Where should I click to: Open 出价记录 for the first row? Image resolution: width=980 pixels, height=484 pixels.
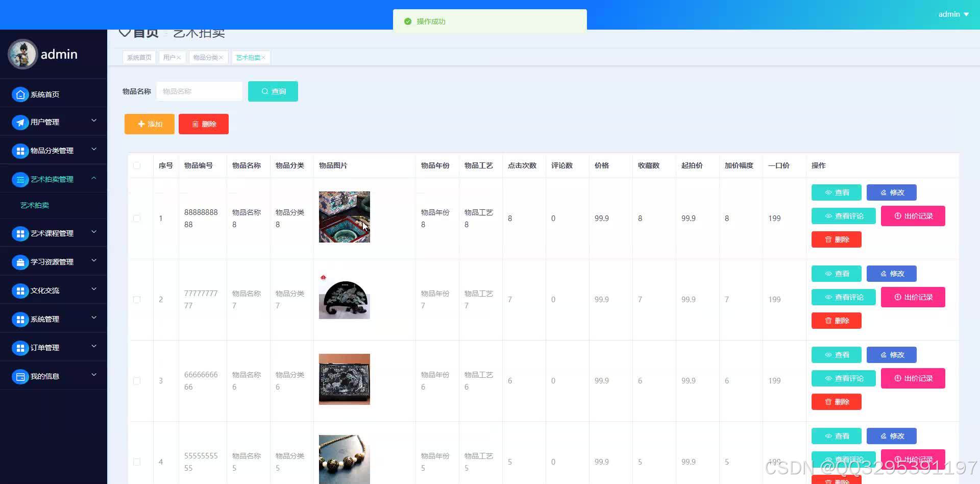coord(913,215)
